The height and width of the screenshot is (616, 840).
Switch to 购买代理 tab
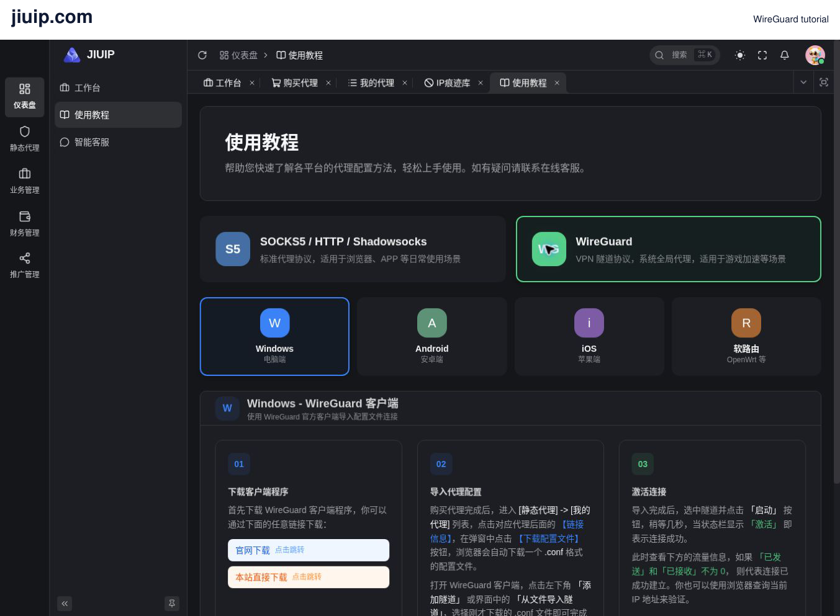pos(295,83)
